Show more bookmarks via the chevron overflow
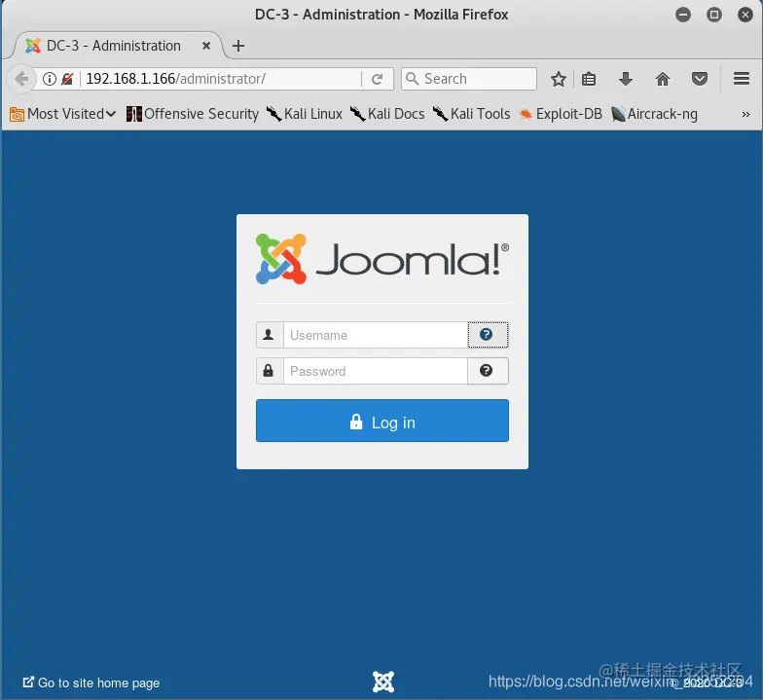 point(745,115)
